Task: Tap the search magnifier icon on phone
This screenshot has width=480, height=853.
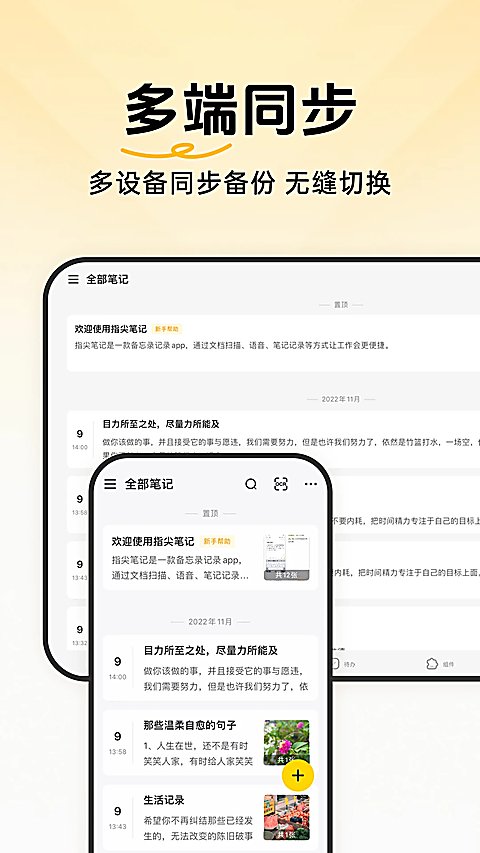Action: tap(251, 484)
